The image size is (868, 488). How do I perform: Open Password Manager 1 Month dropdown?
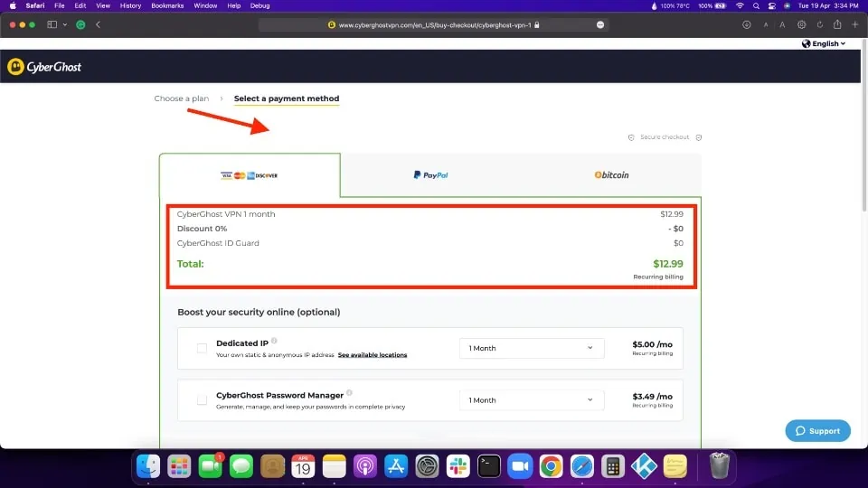click(x=532, y=400)
